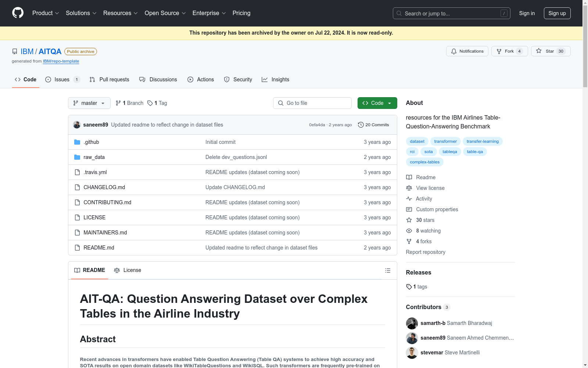Open the Pull requests tab

[x=110, y=79]
